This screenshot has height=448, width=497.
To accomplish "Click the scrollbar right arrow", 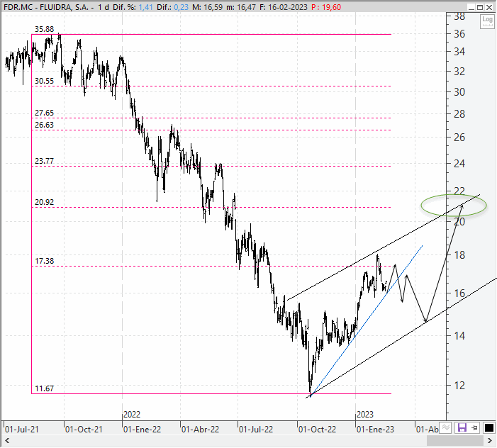I will tap(490, 441).
